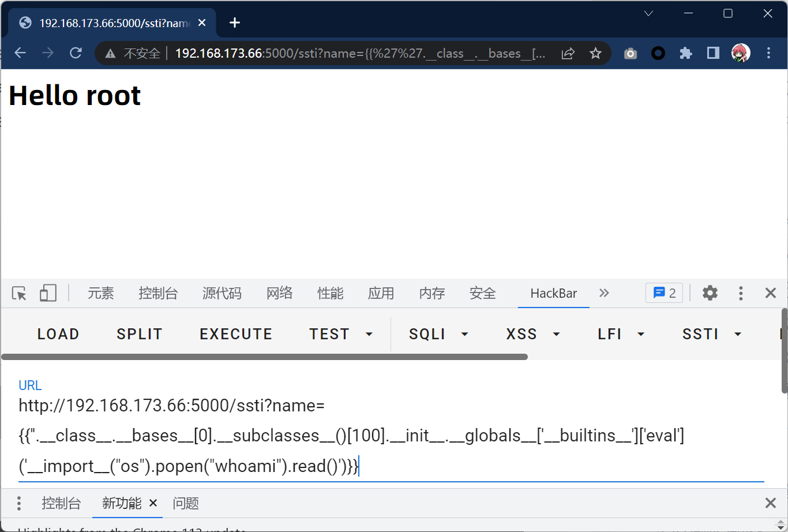This screenshot has width=788, height=532.
Task: Open the browser extensions puzzle icon
Action: [x=685, y=54]
